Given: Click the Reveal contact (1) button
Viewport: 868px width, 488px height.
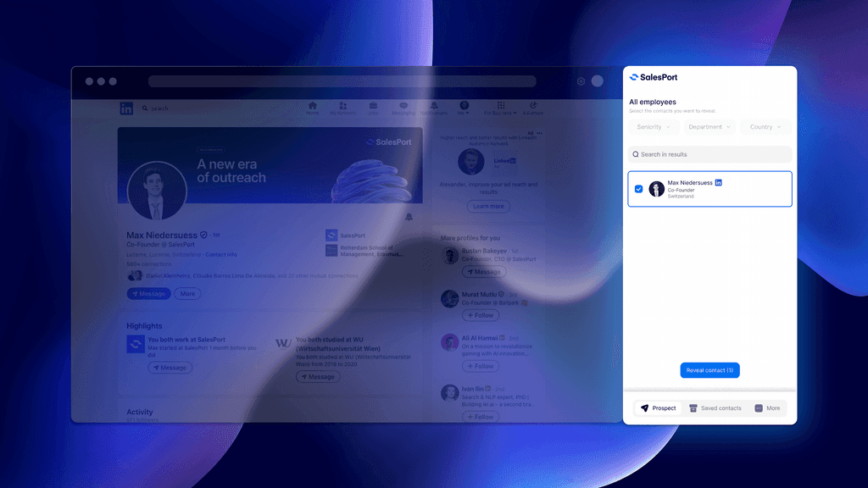Looking at the screenshot, I should (x=709, y=370).
